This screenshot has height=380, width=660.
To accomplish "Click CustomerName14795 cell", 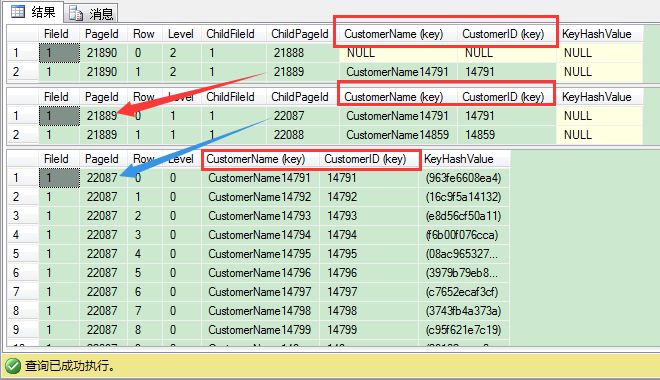I will [260, 254].
